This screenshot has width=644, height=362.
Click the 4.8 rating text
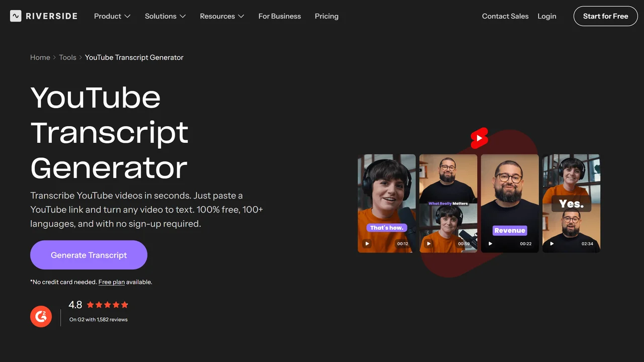(x=75, y=305)
